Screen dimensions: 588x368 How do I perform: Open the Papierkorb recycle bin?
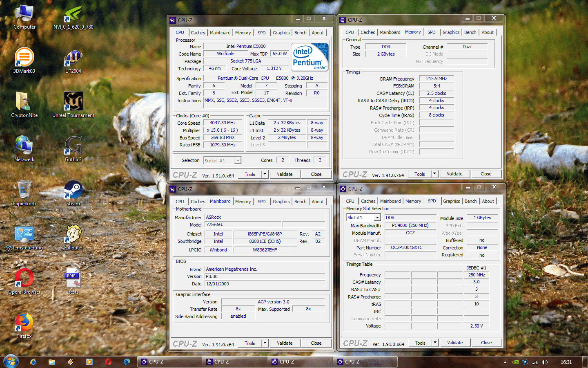24,193
